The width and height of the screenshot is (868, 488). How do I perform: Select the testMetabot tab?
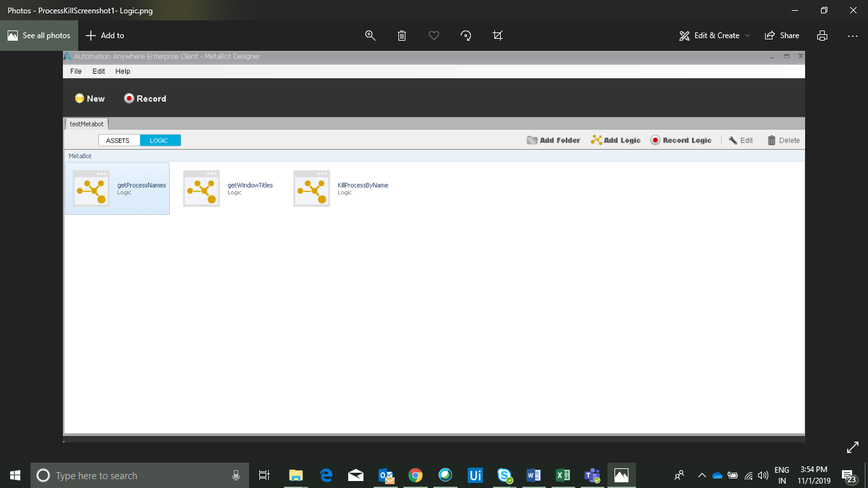86,124
